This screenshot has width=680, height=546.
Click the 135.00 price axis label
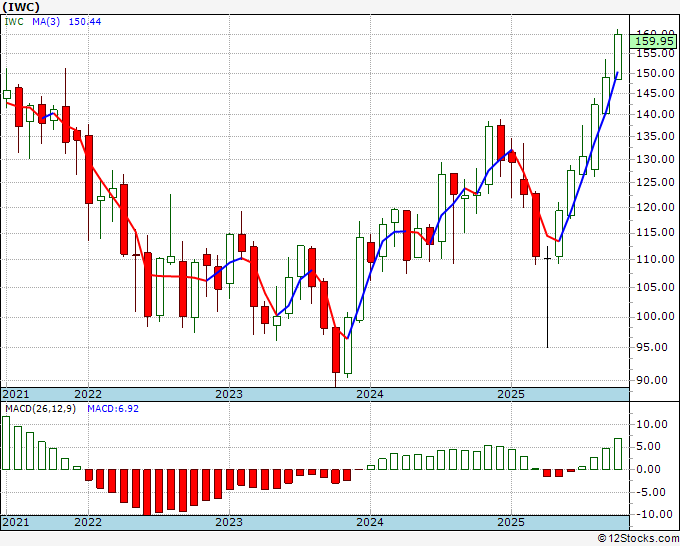point(655,136)
